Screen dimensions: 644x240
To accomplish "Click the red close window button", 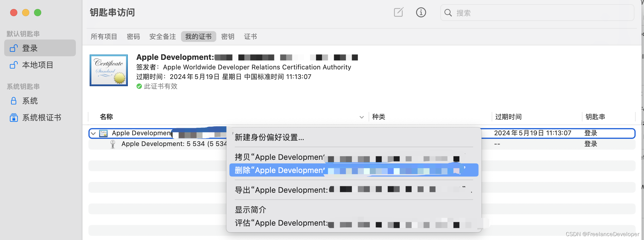I will [14, 13].
